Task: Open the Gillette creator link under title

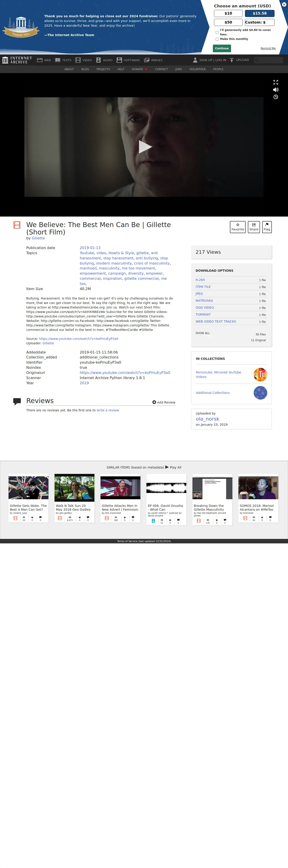Action: (38, 238)
